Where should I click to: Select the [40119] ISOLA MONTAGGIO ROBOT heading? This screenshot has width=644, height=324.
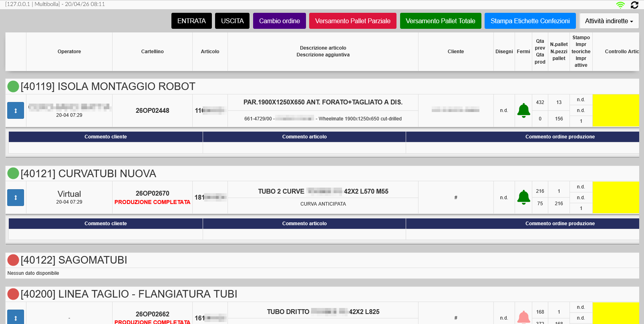(x=108, y=86)
